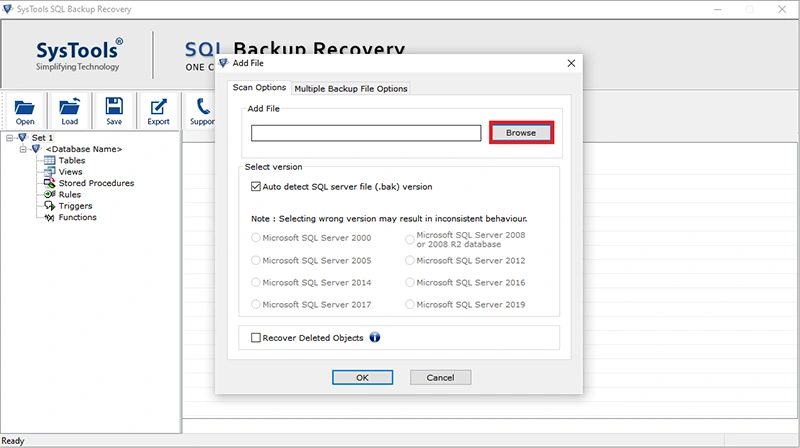Select Rules tree item
The image size is (800, 448).
tap(70, 194)
